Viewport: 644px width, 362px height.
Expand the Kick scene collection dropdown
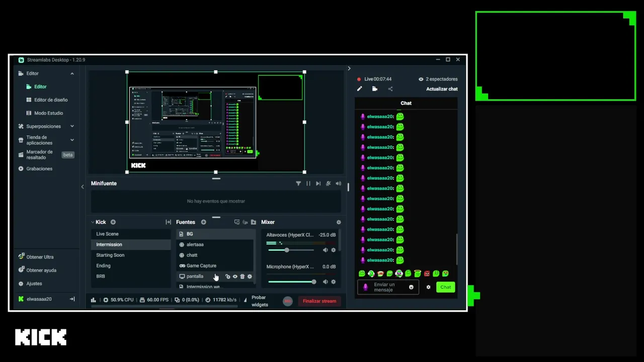click(x=93, y=222)
